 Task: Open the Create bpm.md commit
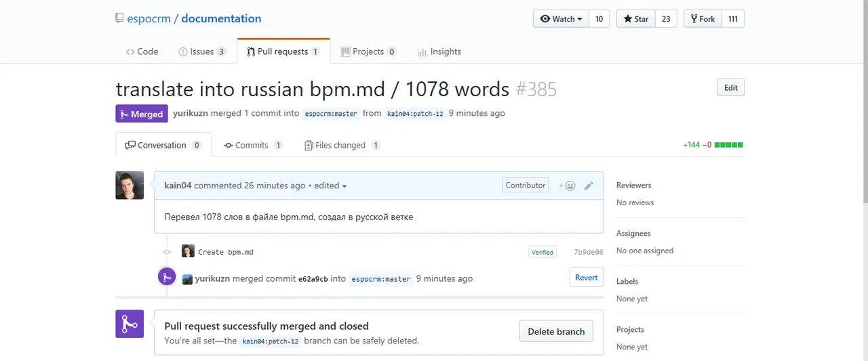pos(226,252)
